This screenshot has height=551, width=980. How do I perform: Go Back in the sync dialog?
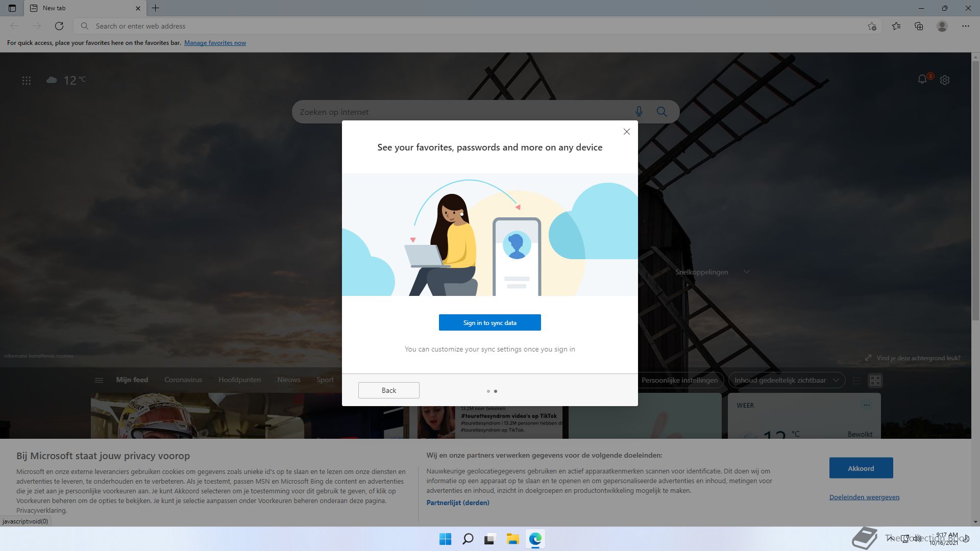388,390
